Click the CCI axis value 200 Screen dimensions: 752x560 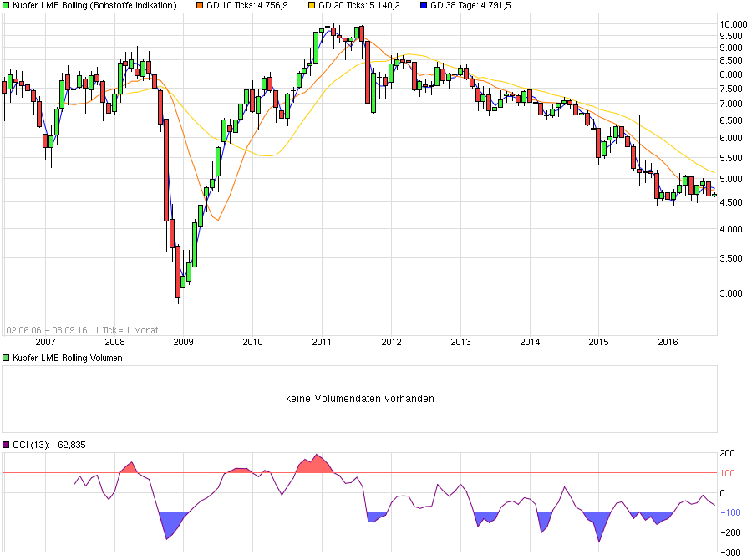click(728, 453)
